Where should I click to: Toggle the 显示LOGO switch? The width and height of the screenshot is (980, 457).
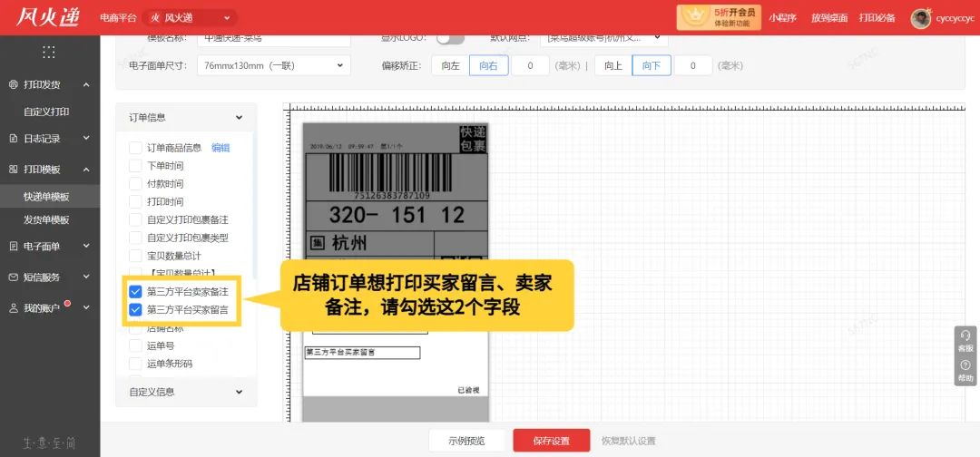click(x=450, y=38)
